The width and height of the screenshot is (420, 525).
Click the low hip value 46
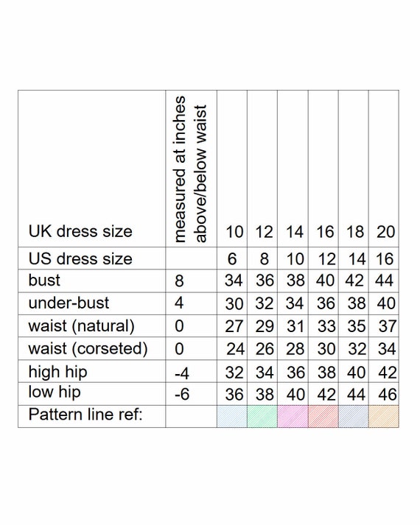pos(388,395)
